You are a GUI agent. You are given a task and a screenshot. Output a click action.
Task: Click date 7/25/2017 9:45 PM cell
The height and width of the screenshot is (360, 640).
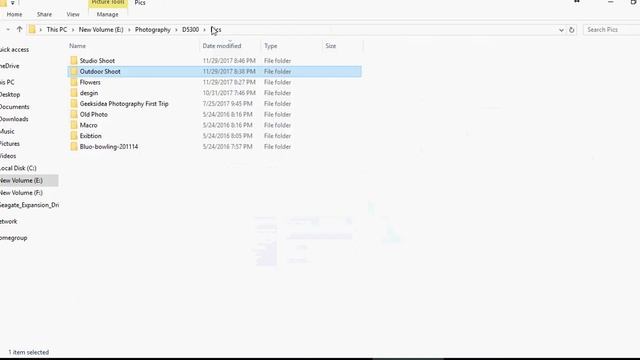point(227,104)
